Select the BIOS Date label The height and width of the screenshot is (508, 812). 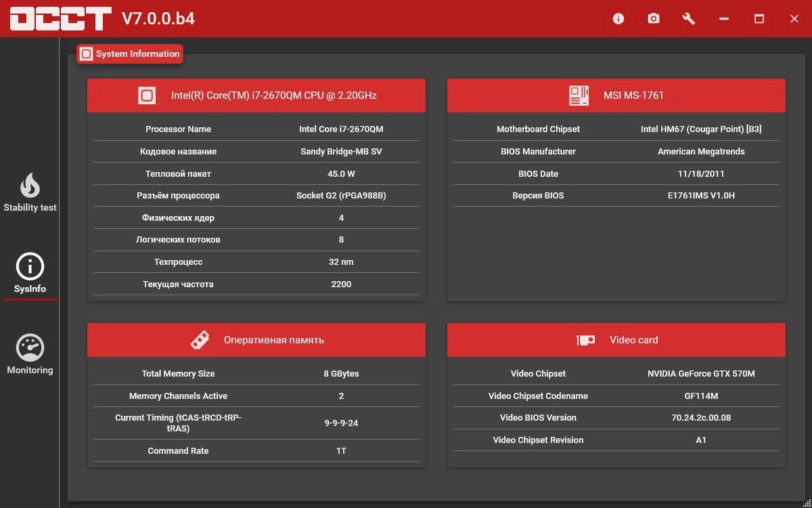pos(538,173)
